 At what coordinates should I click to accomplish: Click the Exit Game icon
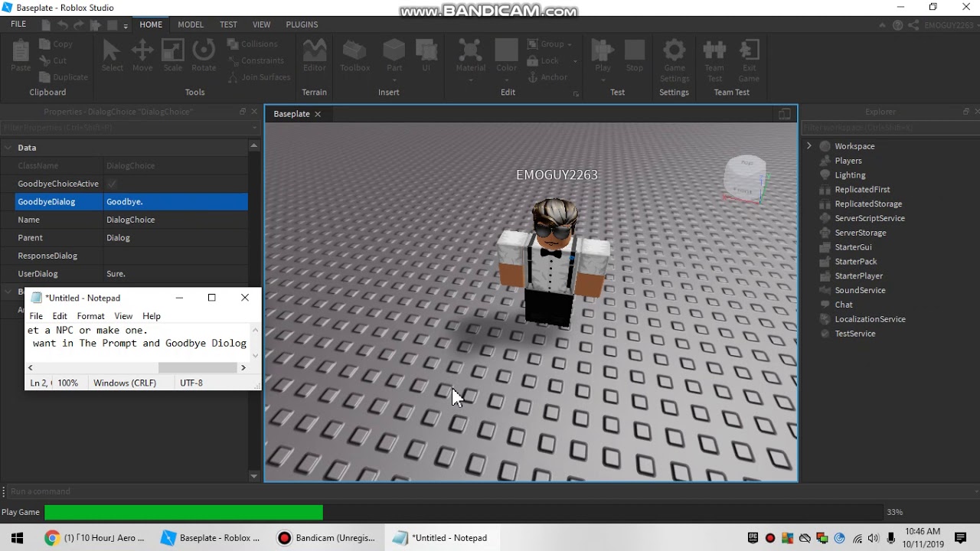749,51
